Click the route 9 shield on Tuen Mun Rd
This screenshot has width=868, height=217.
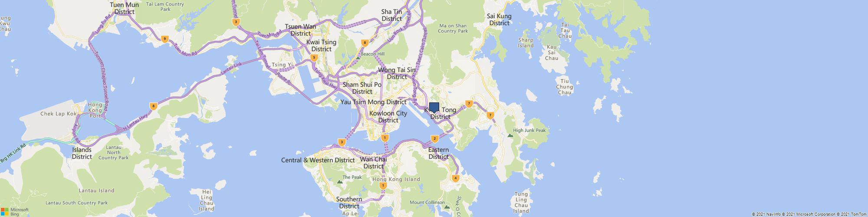[164, 39]
